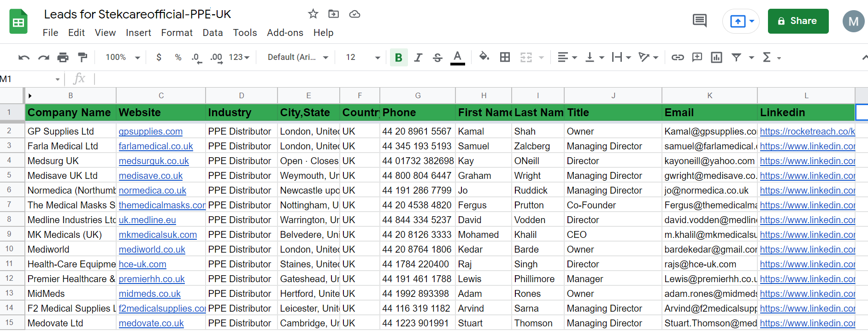
Task: Go to Google Sheets home icon
Action: pos(18,22)
